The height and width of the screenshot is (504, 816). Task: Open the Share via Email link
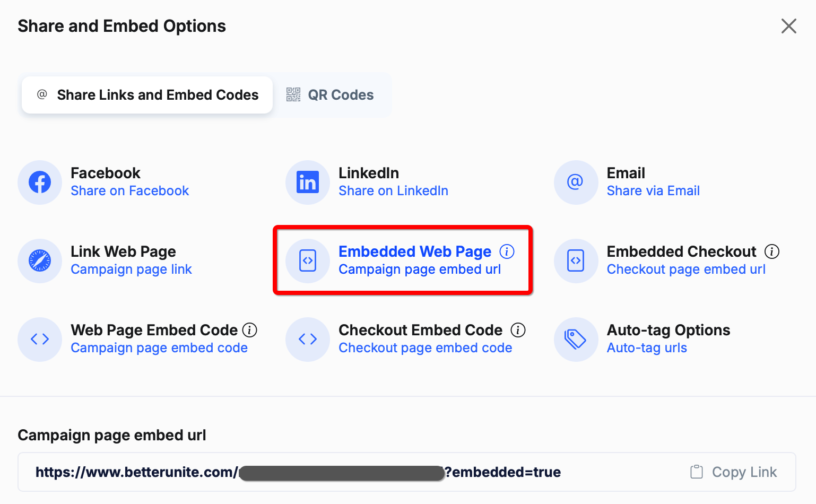(653, 191)
